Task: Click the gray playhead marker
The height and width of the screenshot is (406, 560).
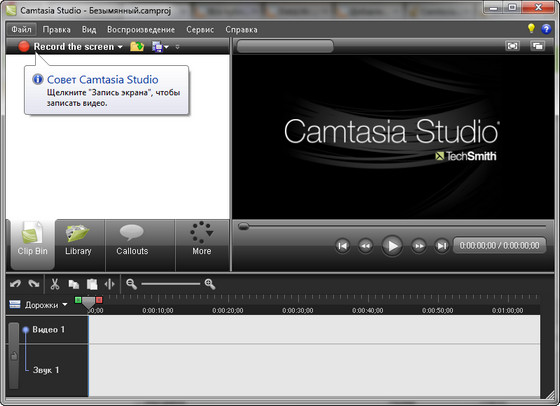Action: tap(88, 303)
